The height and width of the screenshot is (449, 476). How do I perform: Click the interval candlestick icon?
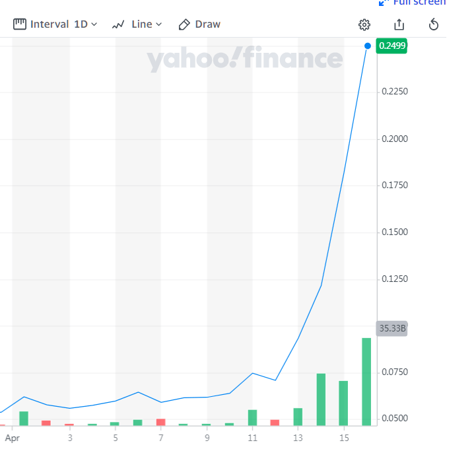(x=20, y=24)
